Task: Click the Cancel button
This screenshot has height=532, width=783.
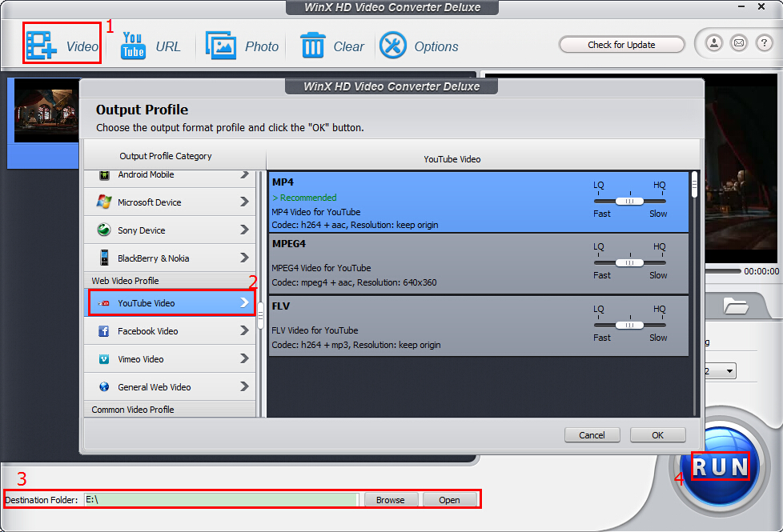Action: coord(592,435)
